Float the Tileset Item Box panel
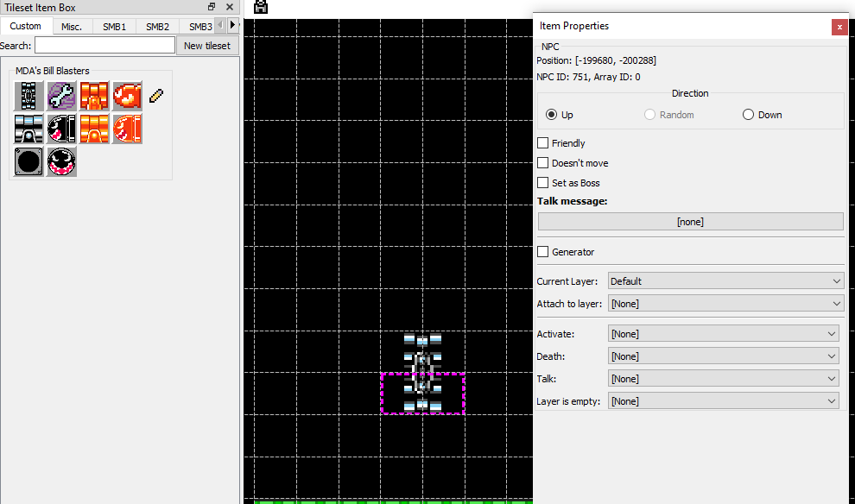855x504 pixels. tap(212, 7)
